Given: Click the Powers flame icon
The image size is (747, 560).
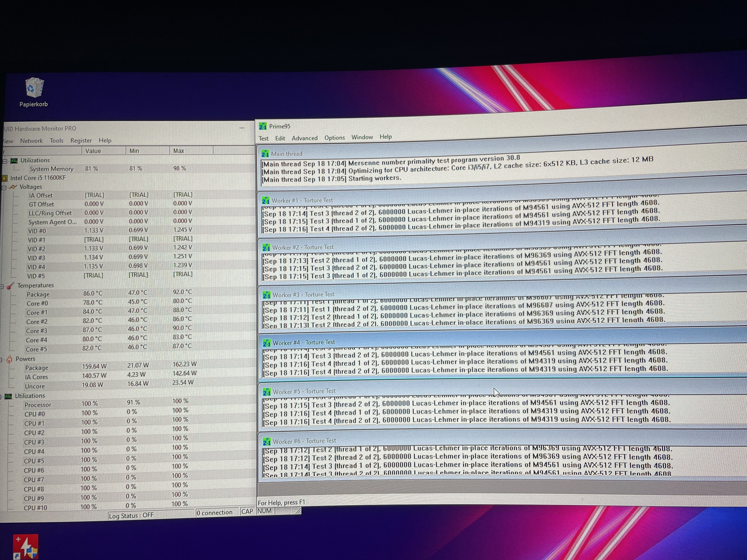Looking at the screenshot, I should pos(9,359).
